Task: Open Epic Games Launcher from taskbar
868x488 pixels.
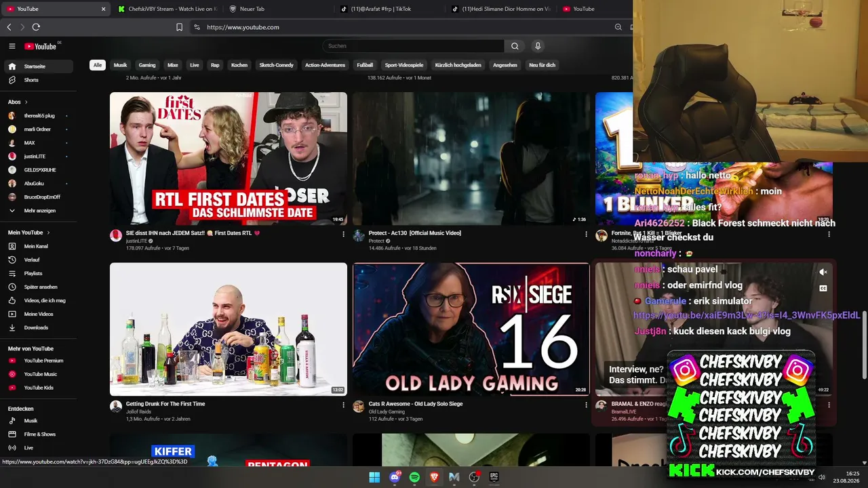Action: (x=494, y=477)
